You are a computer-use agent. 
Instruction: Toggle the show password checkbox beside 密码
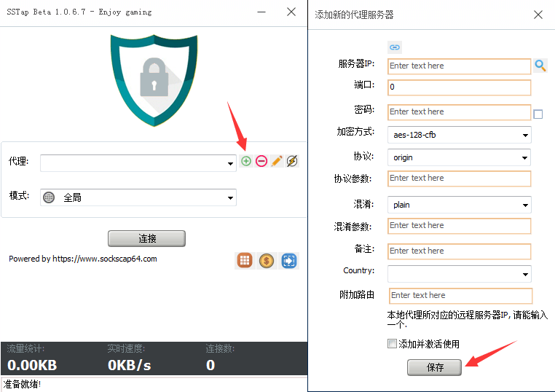click(x=538, y=114)
